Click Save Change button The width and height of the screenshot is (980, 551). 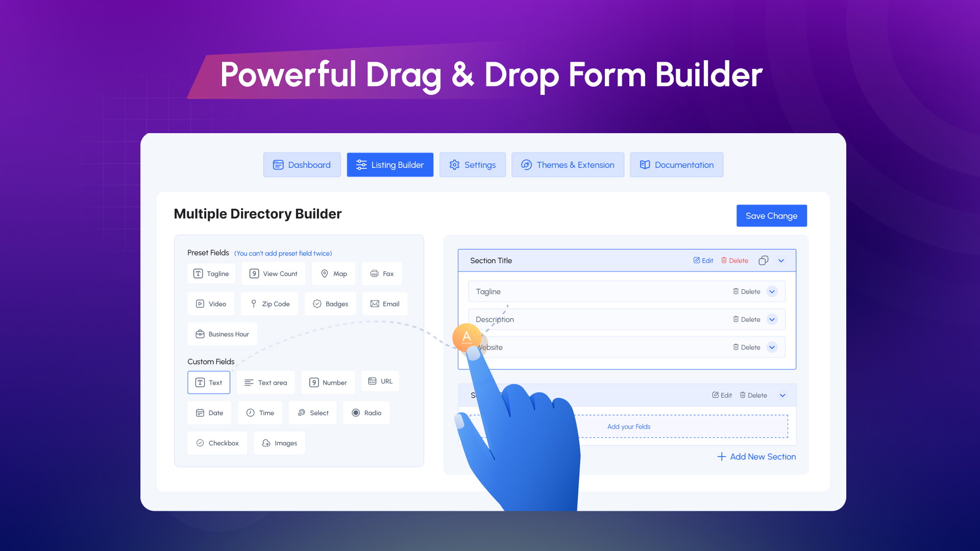pos(772,215)
